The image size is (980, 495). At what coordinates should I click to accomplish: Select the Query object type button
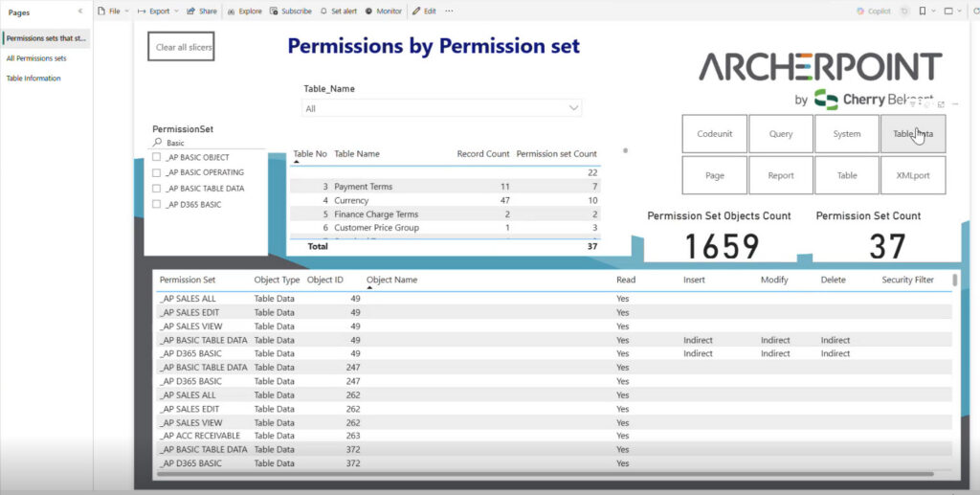[x=781, y=134]
